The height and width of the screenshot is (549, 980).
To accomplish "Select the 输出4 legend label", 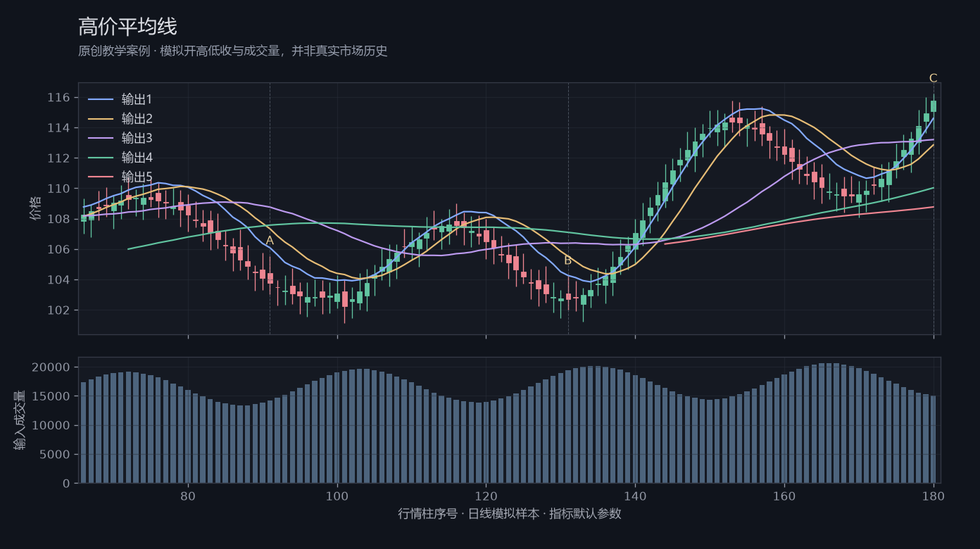I will (137, 158).
